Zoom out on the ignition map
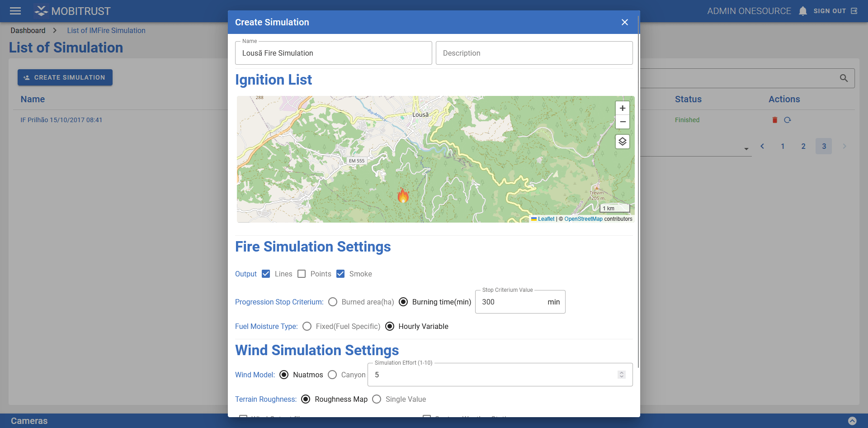Viewport: 868px width, 428px height. [623, 122]
